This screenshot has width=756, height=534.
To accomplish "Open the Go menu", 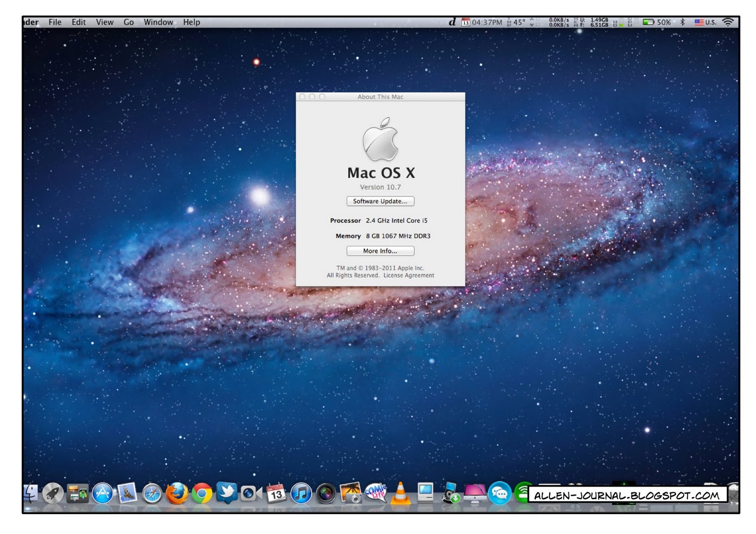I will (x=129, y=22).
